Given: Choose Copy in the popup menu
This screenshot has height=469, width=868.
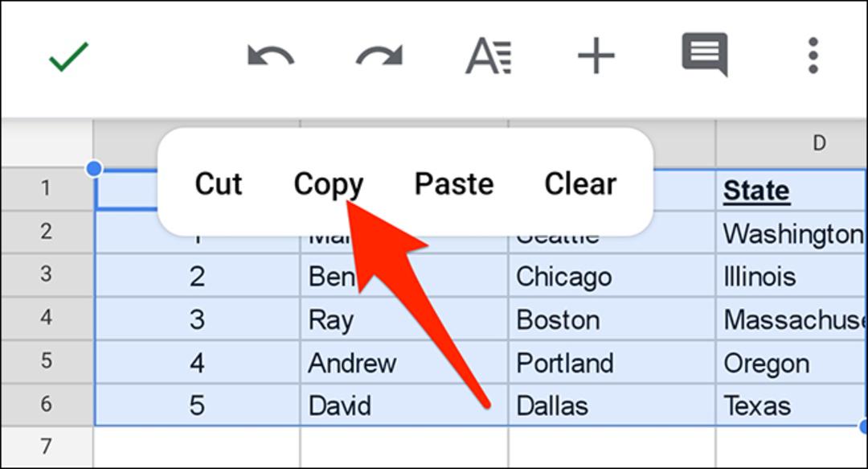Looking at the screenshot, I should [x=328, y=184].
